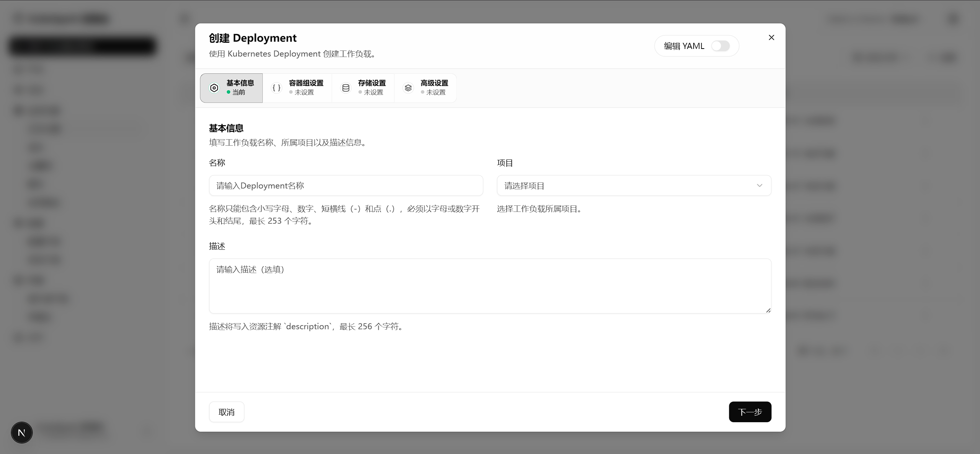Close the 创建 Deployment dialog with X
This screenshot has height=454, width=980.
[x=771, y=37]
